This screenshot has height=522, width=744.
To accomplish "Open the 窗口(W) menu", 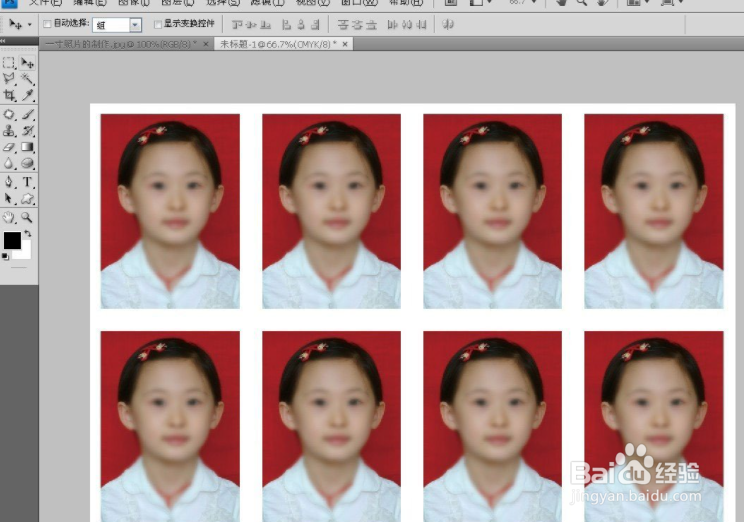I will pyautogui.click(x=360, y=2).
